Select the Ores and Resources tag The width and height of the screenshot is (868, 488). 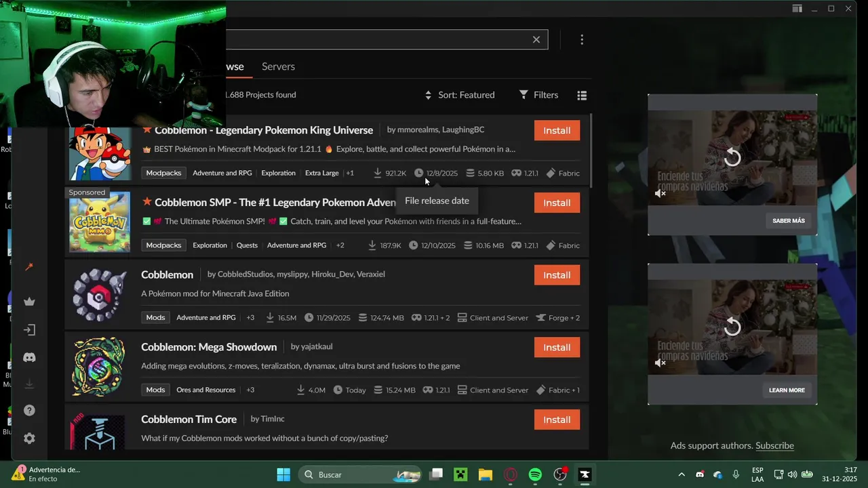coord(205,390)
